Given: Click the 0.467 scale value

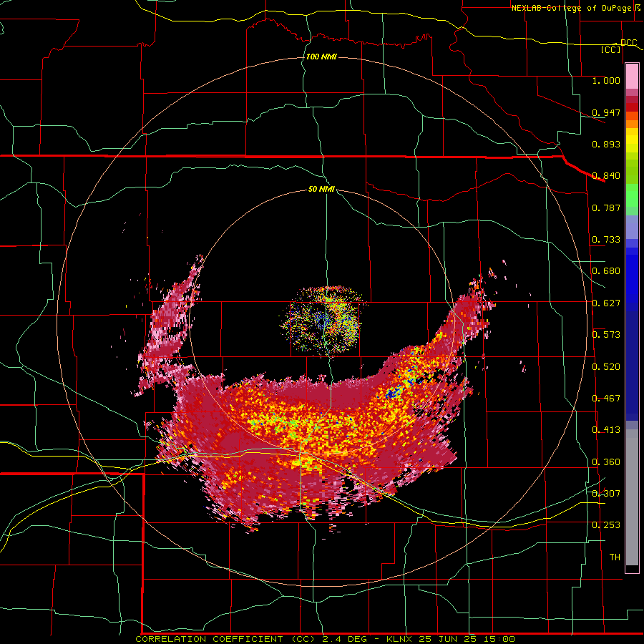Looking at the screenshot, I should (606, 399).
